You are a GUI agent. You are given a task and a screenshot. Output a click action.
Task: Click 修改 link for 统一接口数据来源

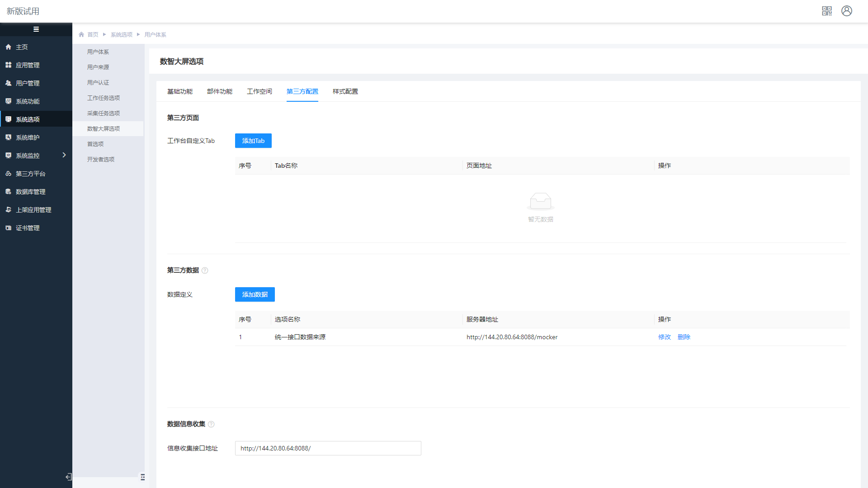pos(665,337)
